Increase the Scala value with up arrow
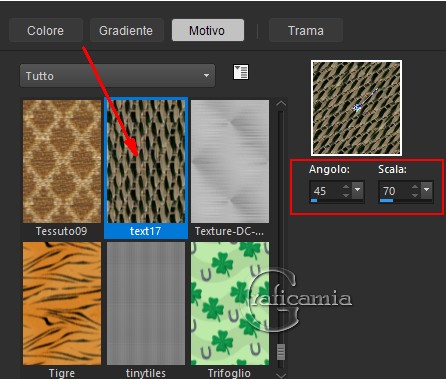The width and height of the screenshot is (446, 379). (x=415, y=187)
